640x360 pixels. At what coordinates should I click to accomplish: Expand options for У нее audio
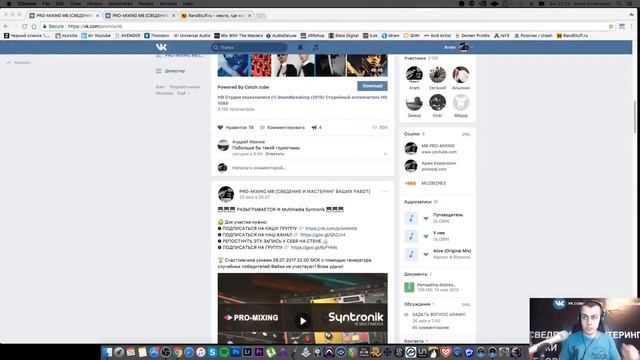426,236
